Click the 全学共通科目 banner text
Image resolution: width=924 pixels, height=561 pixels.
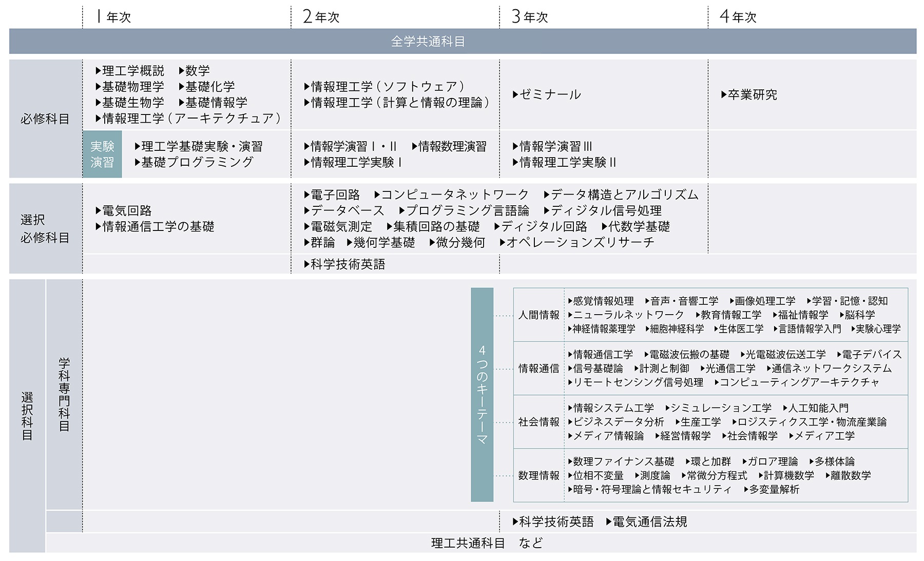(x=428, y=42)
